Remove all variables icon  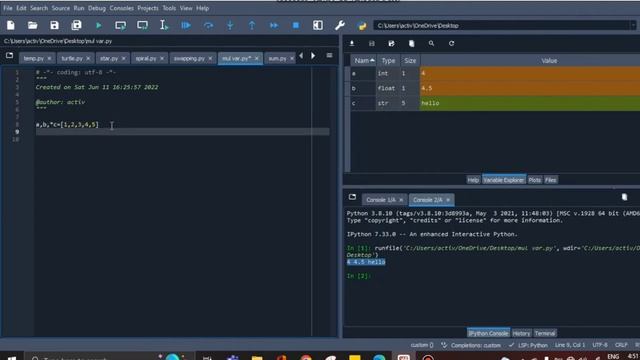411,43
